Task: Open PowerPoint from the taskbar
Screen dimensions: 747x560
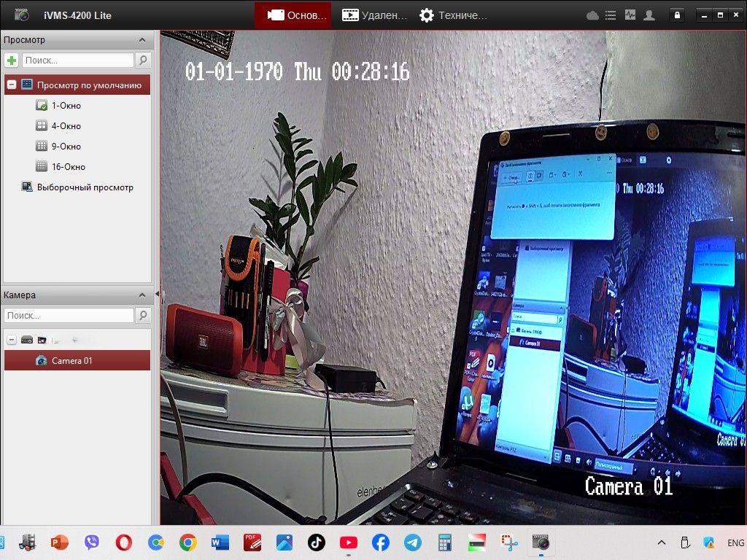Action: click(60, 542)
